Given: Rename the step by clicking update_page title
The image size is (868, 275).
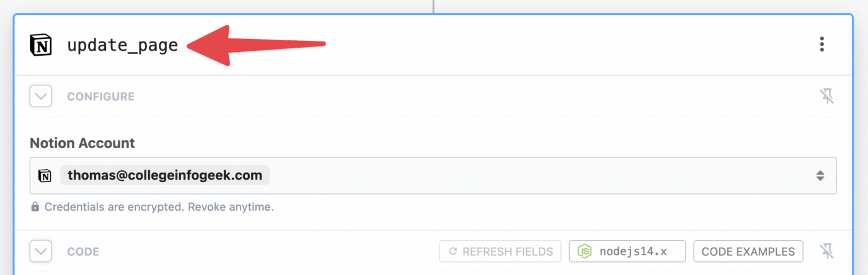Looking at the screenshot, I should point(122,45).
